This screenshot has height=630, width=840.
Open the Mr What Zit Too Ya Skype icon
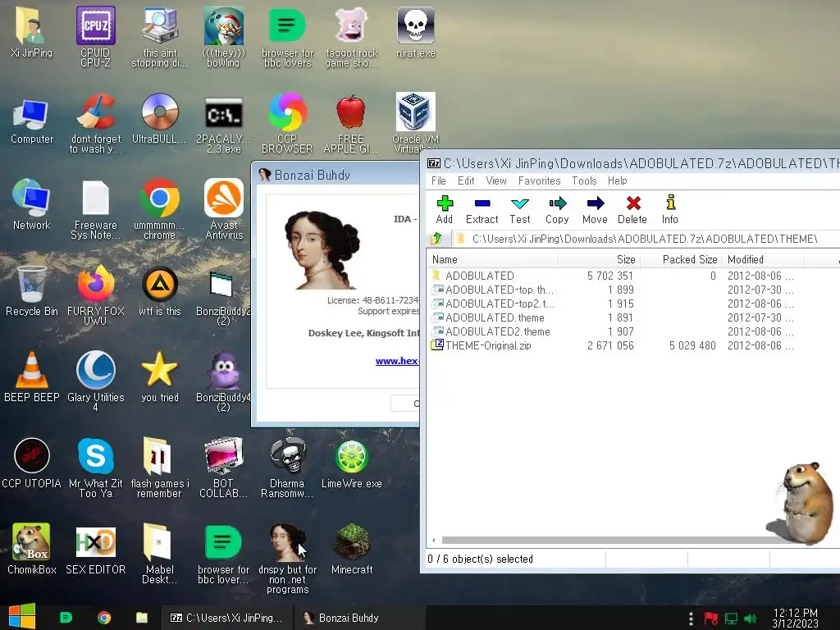click(x=95, y=468)
